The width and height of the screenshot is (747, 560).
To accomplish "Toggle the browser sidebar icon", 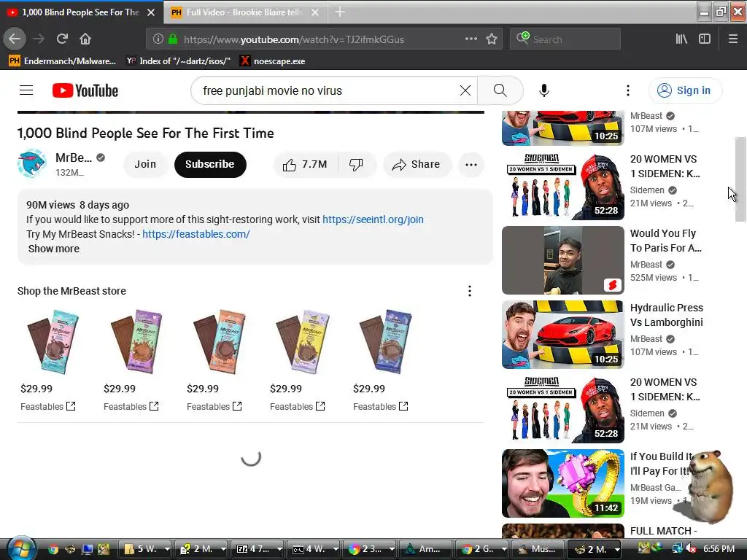I will point(705,39).
